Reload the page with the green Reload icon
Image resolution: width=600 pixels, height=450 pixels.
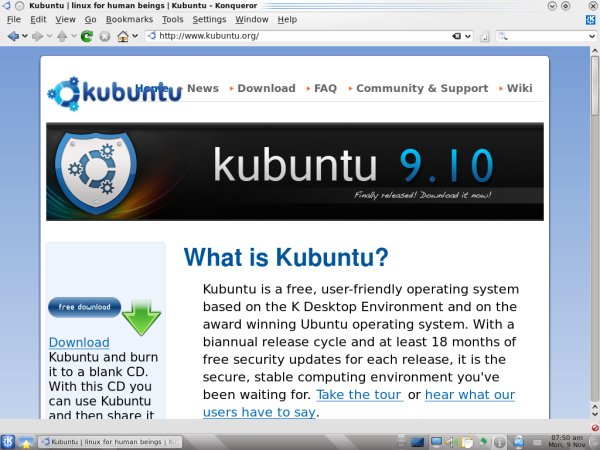(87, 36)
